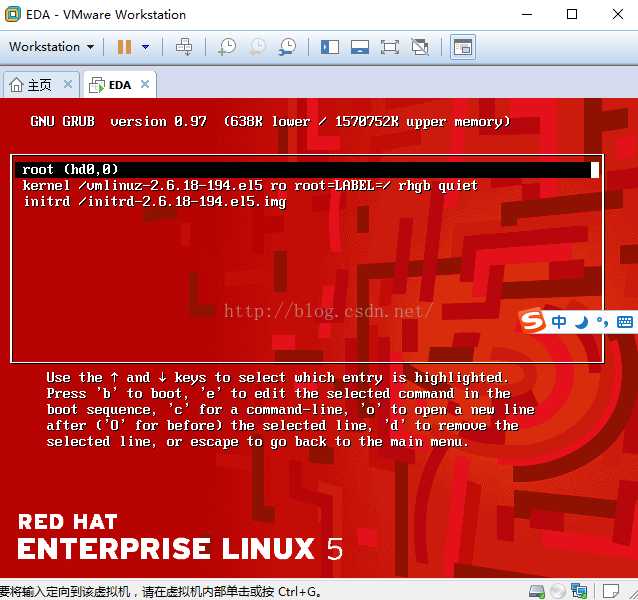Select the initrd GRUB line

155,201
